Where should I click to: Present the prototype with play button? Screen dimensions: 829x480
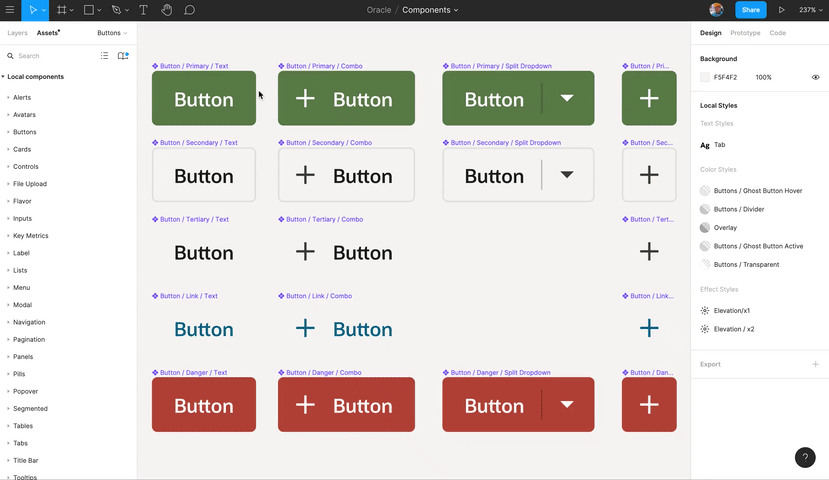coord(781,10)
